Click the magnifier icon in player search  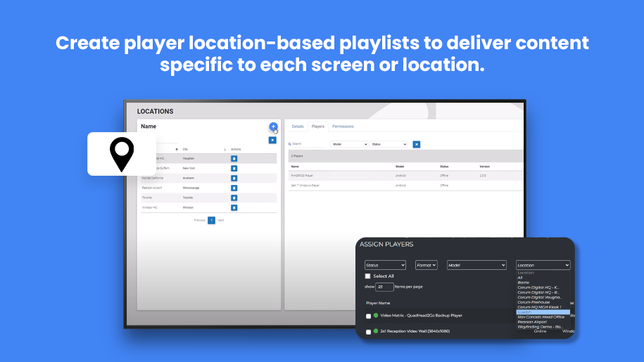click(289, 144)
